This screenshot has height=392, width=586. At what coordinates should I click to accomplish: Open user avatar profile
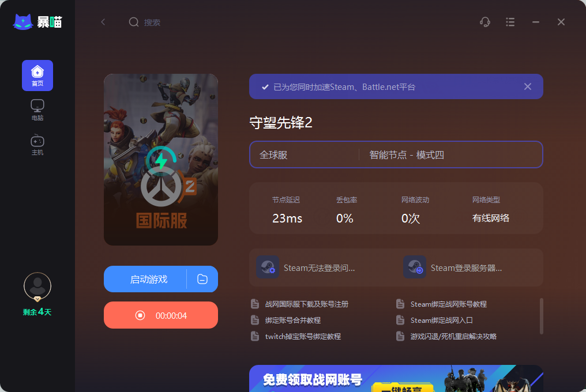coord(37,287)
